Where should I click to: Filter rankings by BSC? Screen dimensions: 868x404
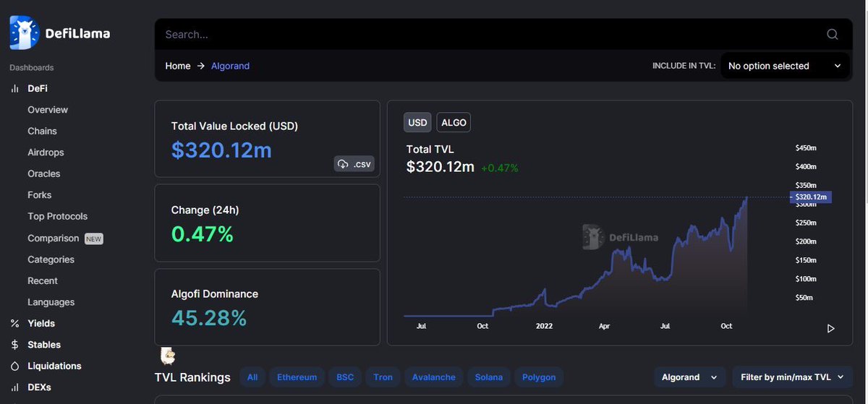click(x=345, y=377)
